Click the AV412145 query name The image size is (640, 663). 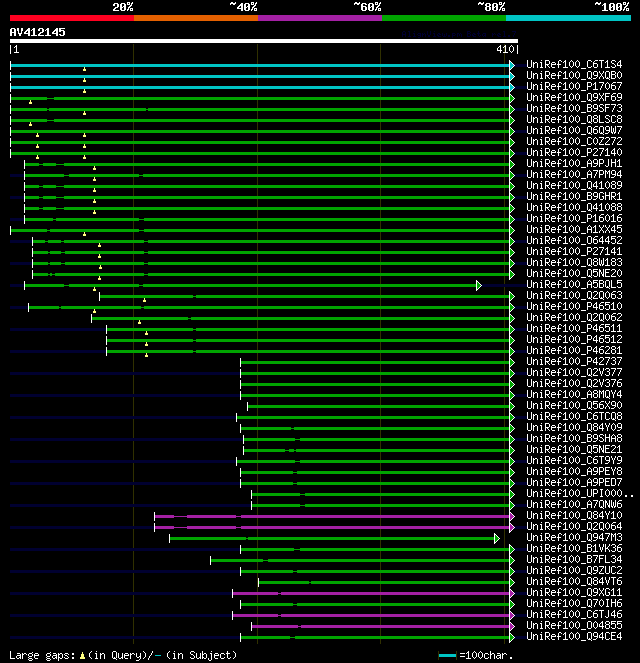click(37, 32)
